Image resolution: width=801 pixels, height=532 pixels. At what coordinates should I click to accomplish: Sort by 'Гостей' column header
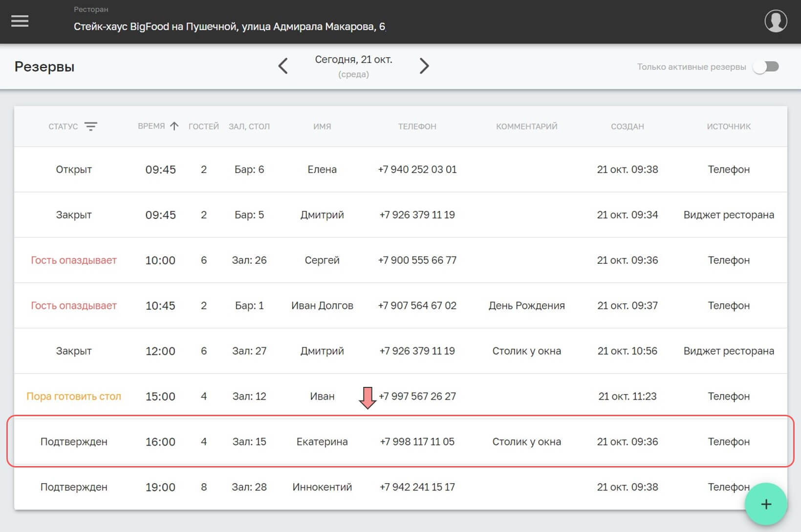coord(203,127)
